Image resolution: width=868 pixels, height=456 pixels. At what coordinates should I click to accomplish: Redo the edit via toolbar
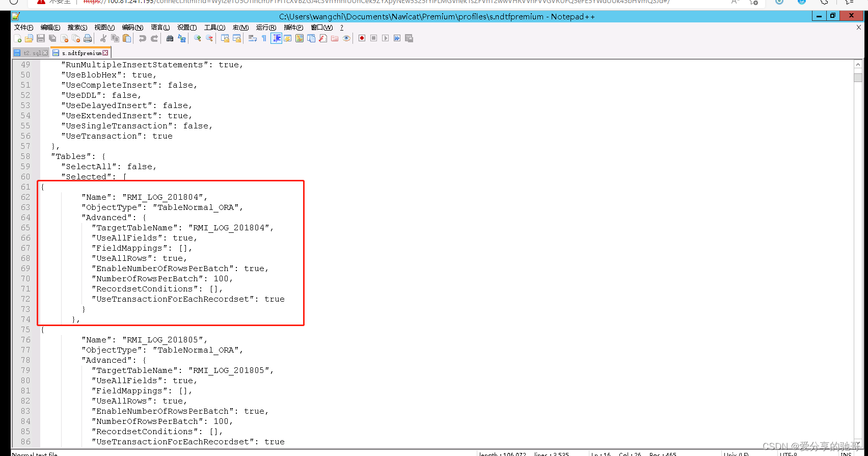(x=154, y=38)
